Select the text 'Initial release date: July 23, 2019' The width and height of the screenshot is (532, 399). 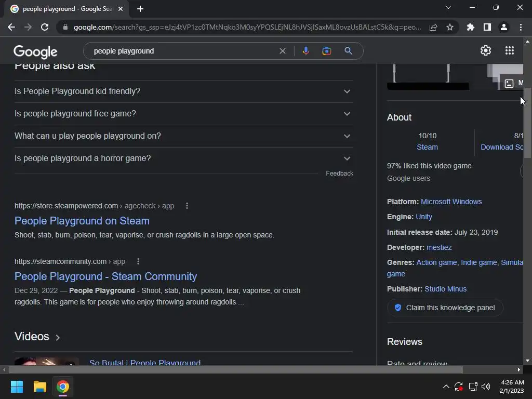tap(443, 232)
